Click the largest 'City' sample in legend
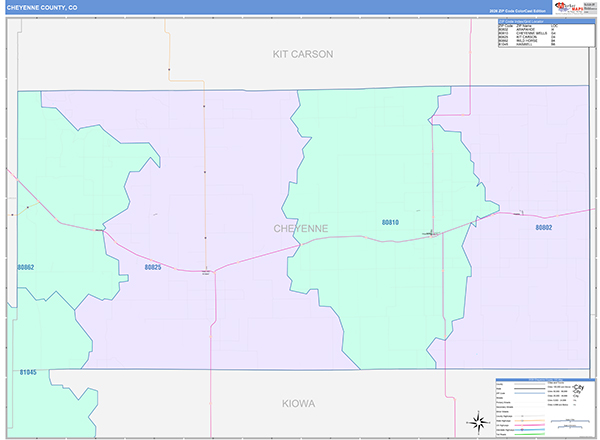Image resolution: width=600 pixels, height=440 pixels. point(579,387)
